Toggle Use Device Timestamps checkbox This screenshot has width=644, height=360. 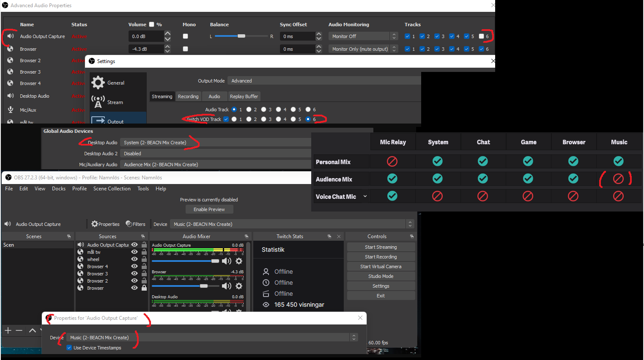[x=69, y=348]
